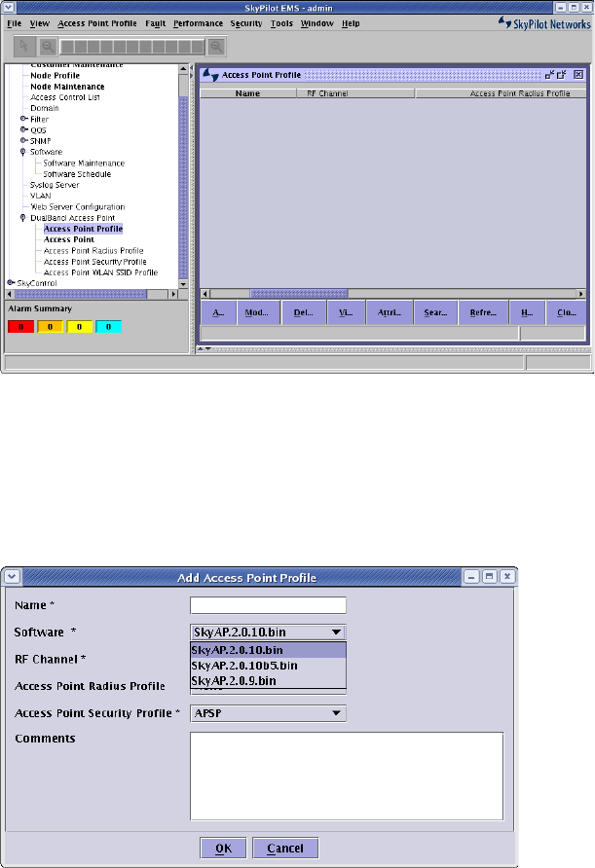Select Access Point WLAN SSID Profile item
595x868 pixels.
[x=100, y=272]
